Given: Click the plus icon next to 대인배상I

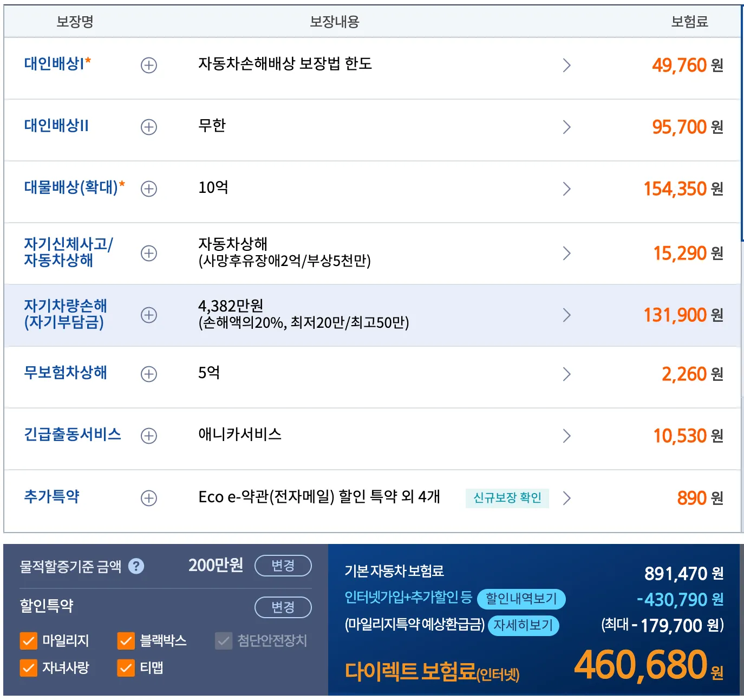Looking at the screenshot, I should [148, 66].
